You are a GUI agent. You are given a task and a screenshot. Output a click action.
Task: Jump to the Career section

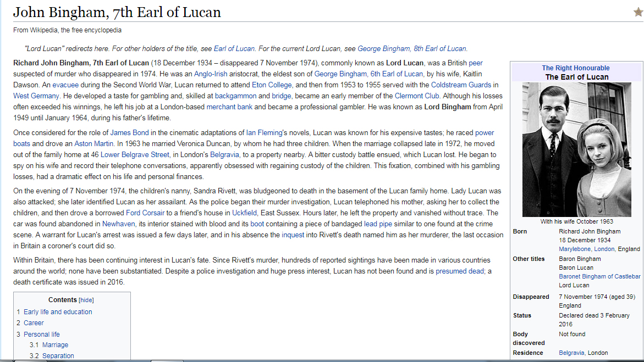point(34,323)
